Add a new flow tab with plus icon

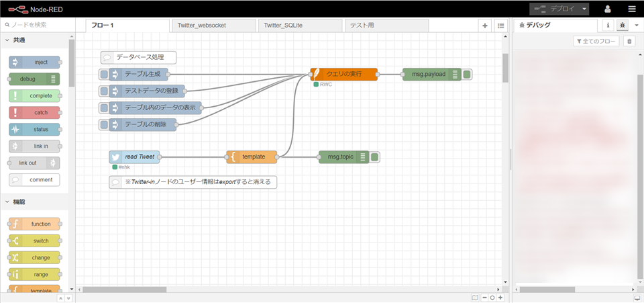coord(484,26)
